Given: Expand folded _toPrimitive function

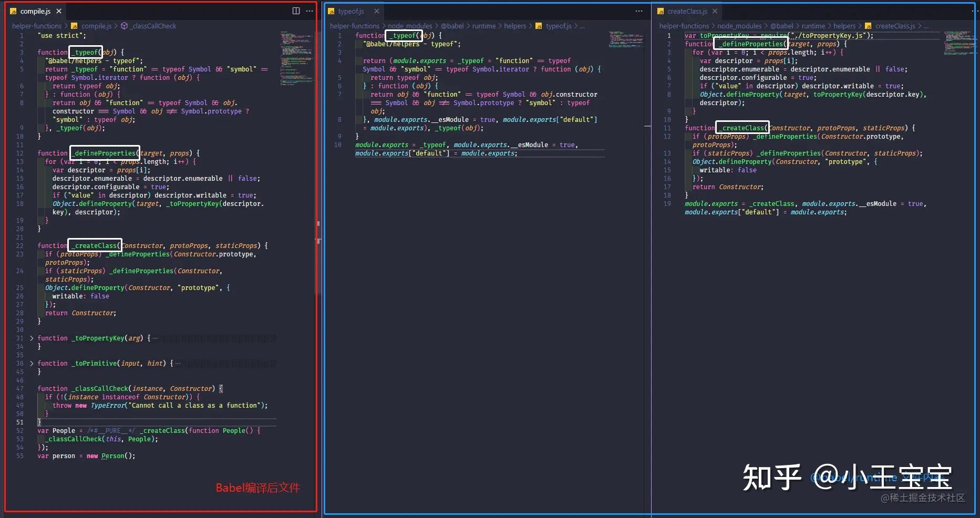Looking at the screenshot, I should pyautogui.click(x=32, y=363).
